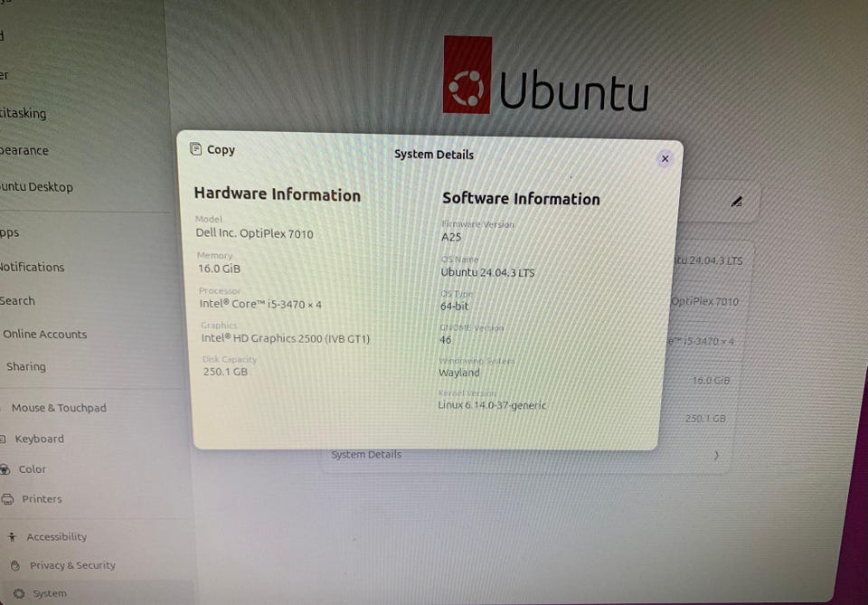Click Hardware Information heading
This screenshot has width=868, height=605.
coord(278,194)
